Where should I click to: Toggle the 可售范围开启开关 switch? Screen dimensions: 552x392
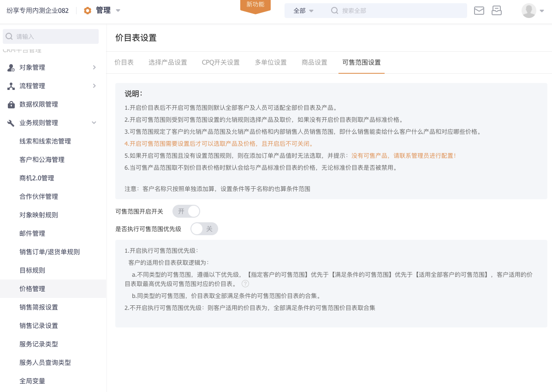click(x=186, y=211)
